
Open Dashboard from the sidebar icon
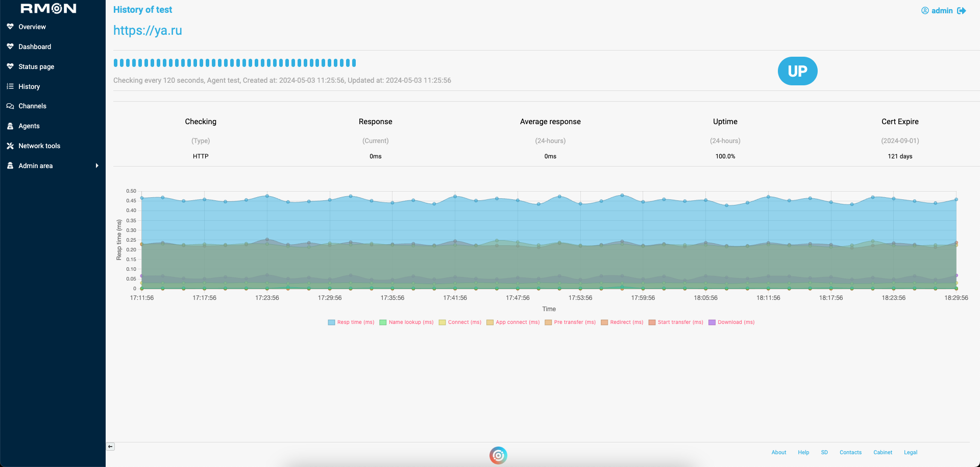coord(11,46)
